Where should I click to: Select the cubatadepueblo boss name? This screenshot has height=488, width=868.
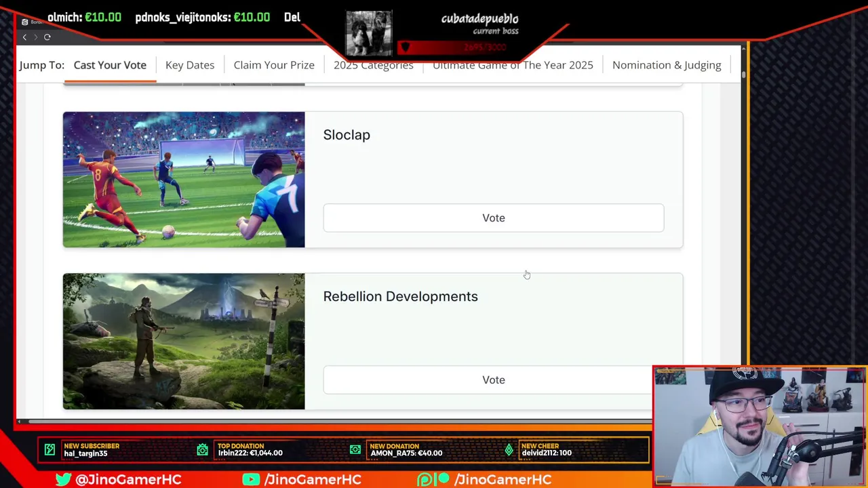[479, 19]
